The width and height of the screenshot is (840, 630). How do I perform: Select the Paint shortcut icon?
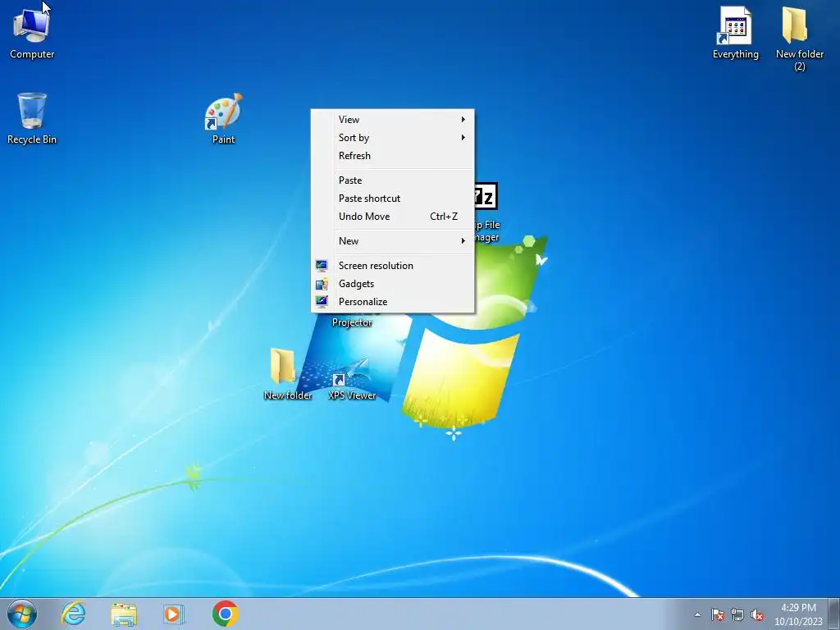223,119
